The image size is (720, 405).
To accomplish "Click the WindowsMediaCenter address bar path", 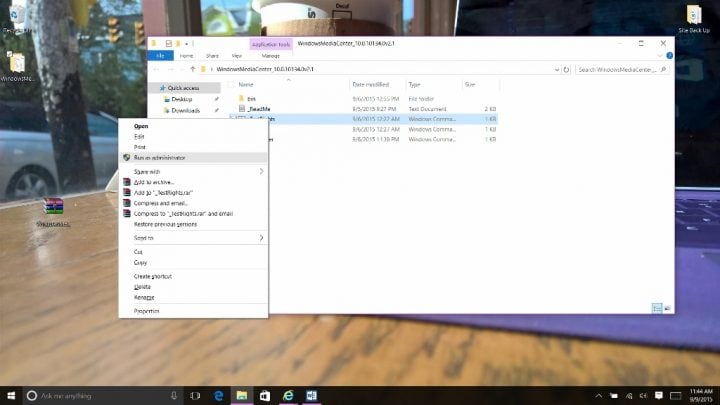I will click(265, 69).
